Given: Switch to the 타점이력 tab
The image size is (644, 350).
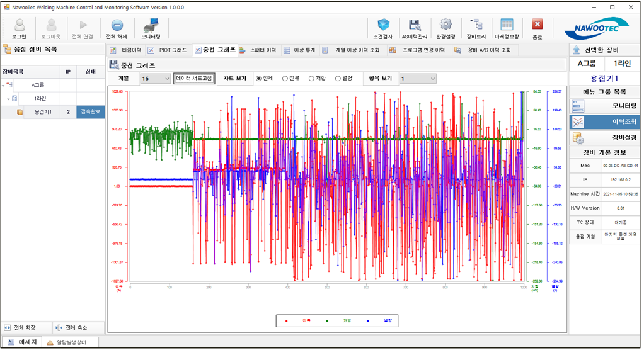Looking at the screenshot, I should pyautogui.click(x=125, y=50).
